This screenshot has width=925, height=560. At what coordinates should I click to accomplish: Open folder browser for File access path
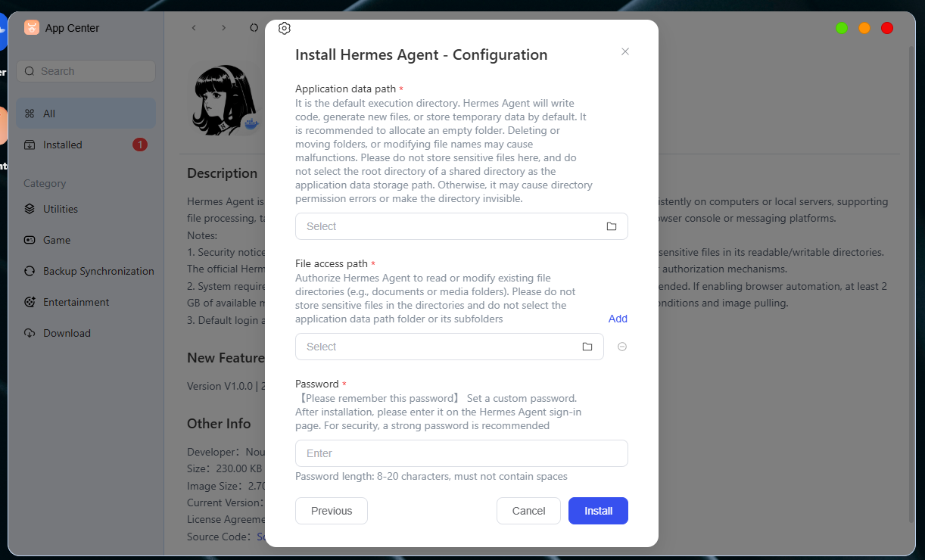click(x=587, y=347)
